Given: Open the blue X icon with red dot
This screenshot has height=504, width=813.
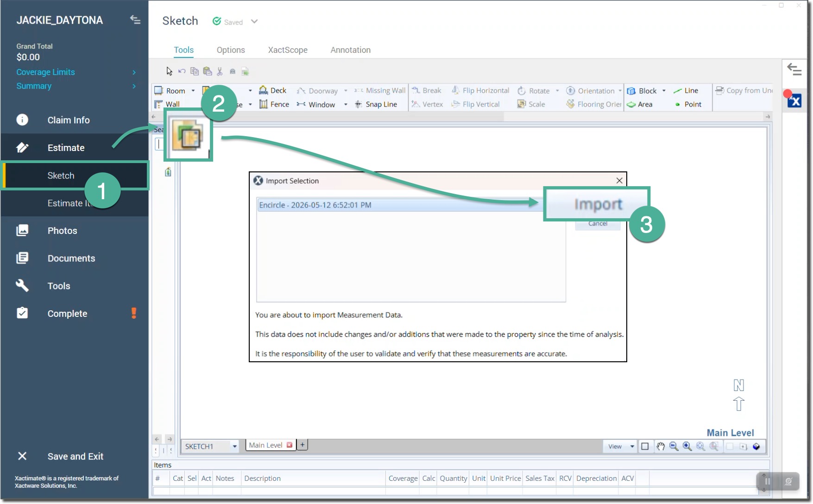Looking at the screenshot, I should point(794,100).
